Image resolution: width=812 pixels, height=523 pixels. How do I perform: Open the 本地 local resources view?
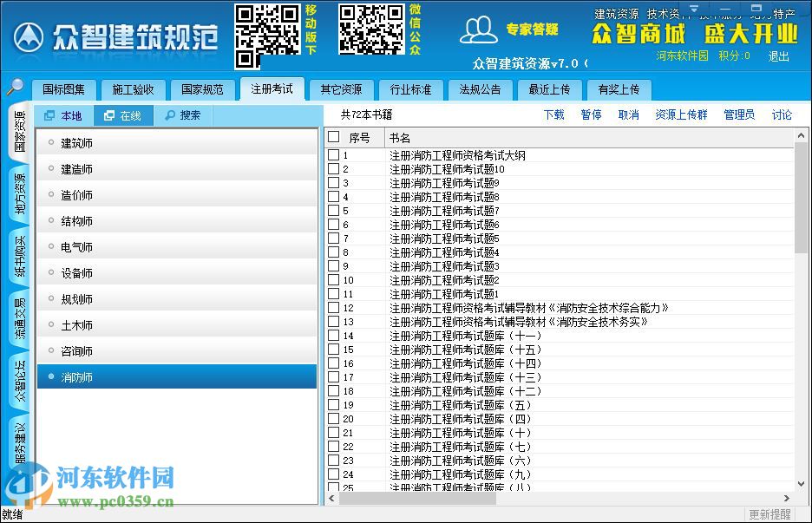pyautogui.click(x=62, y=114)
